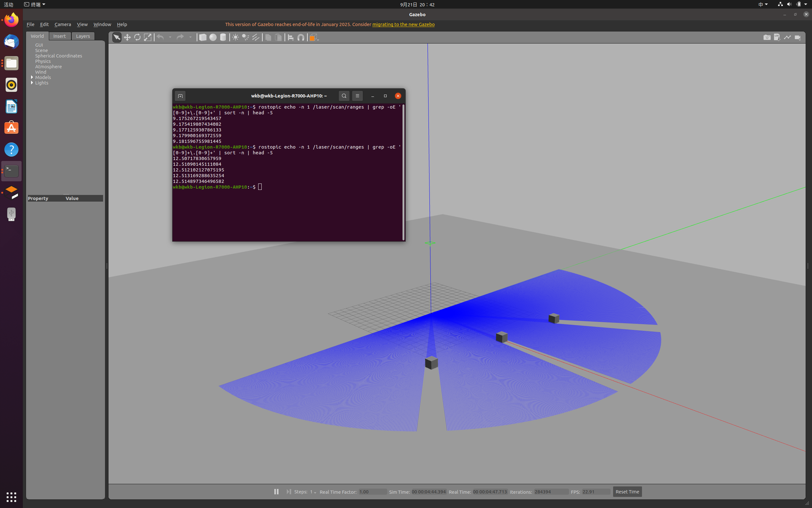Select Spherical Coordinates in World tree
This screenshot has height=508, width=812.
[58, 56]
